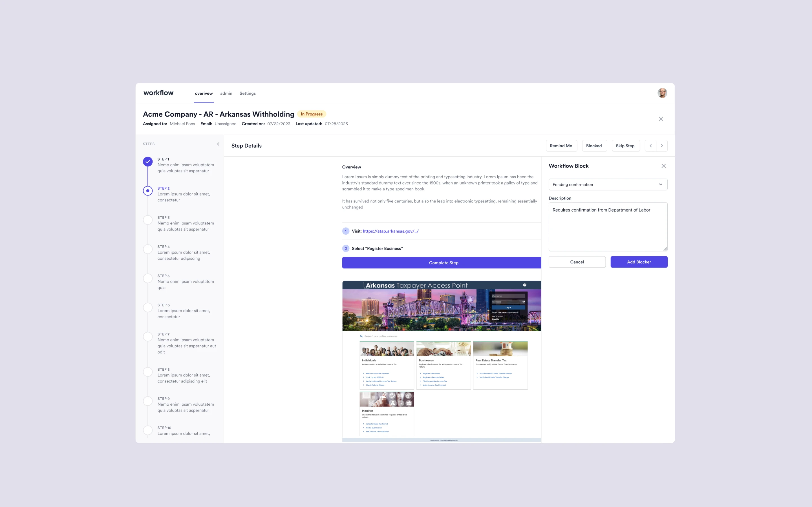Image resolution: width=812 pixels, height=507 pixels.
Task: Collapse the Steps sidebar chevron
Action: [x=218, y=144]
